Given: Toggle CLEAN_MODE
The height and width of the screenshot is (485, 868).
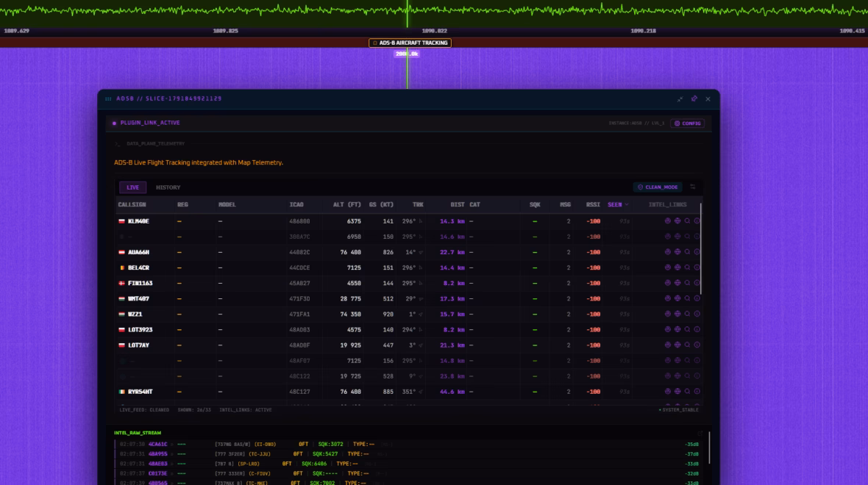Looking at the screenshot, I should [658, 187].
